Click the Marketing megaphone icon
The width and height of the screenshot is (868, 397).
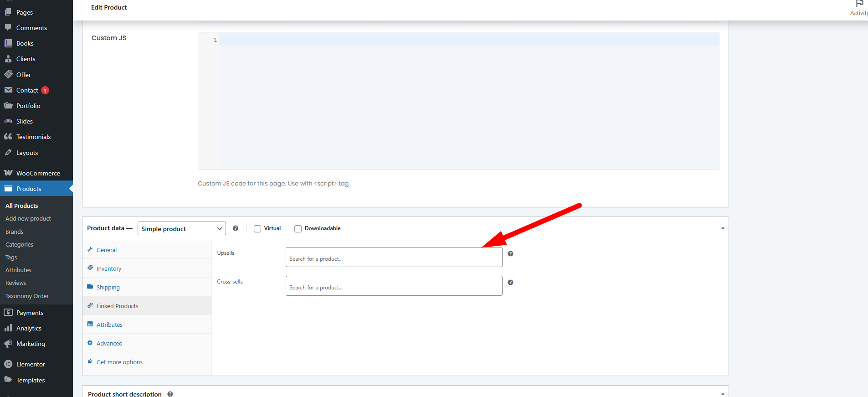(8, 344)
